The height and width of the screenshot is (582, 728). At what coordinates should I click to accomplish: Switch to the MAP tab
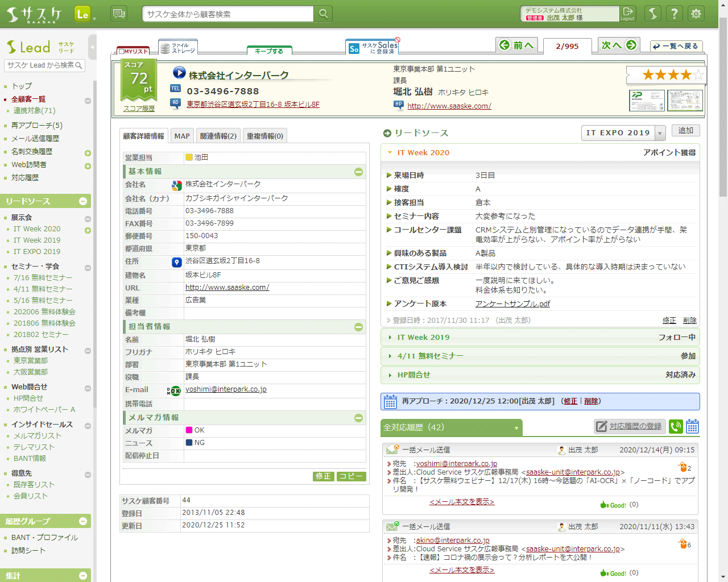coord(182,136)
